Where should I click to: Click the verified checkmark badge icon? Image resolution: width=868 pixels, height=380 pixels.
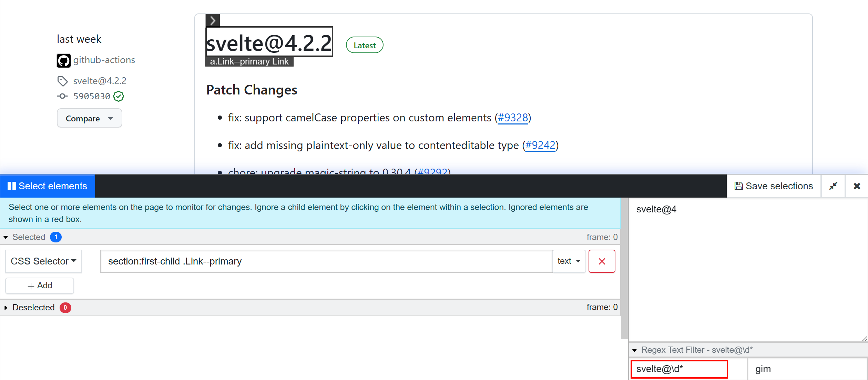(119, 96)
